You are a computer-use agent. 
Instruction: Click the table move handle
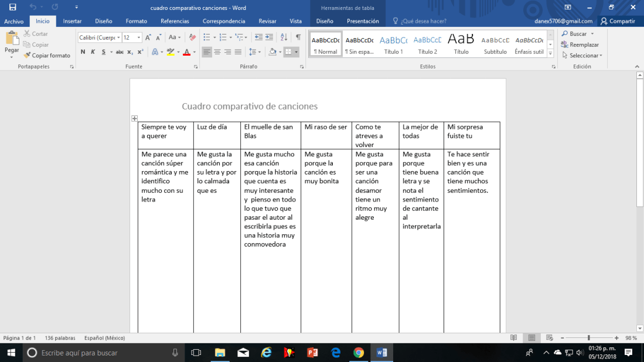(134, 118)
